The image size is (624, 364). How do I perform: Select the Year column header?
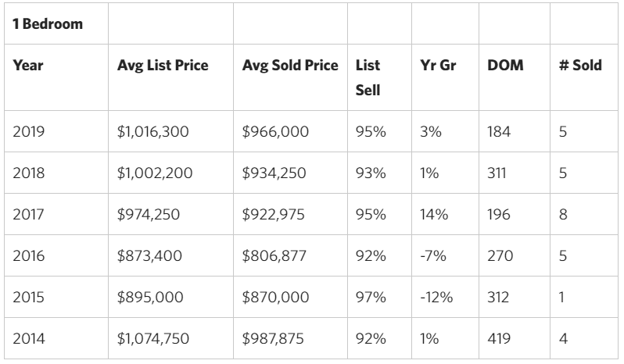tap(28, 66)
